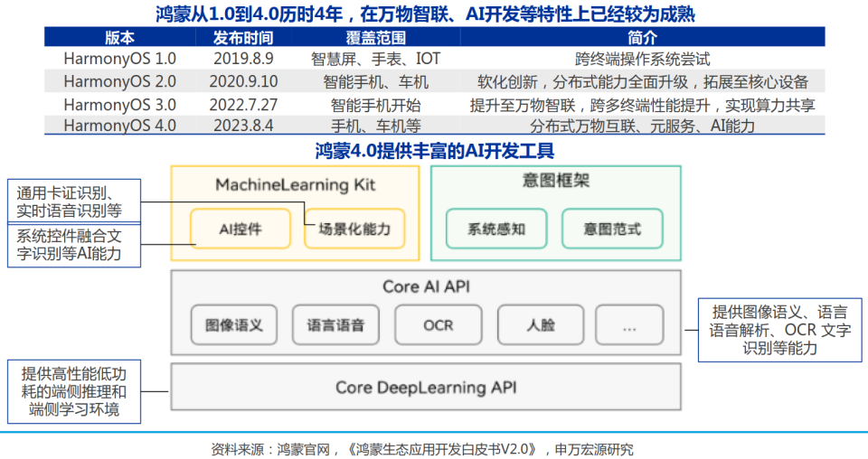Select the 人脸 box
Screen dimensions: 868x459
tap(541, 324)
